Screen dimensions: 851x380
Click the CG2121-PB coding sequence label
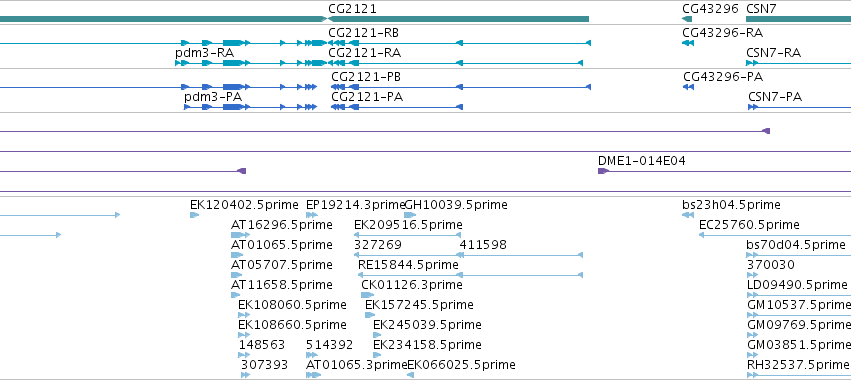pos(366,77)
